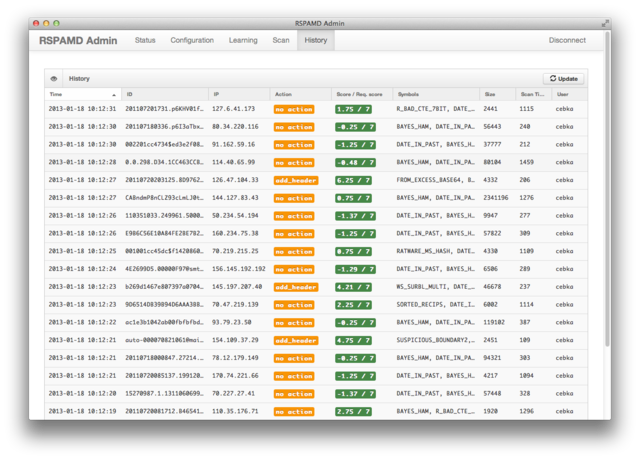
Task: Select IP address 80.34.220.116
Action: click(235, 127)
